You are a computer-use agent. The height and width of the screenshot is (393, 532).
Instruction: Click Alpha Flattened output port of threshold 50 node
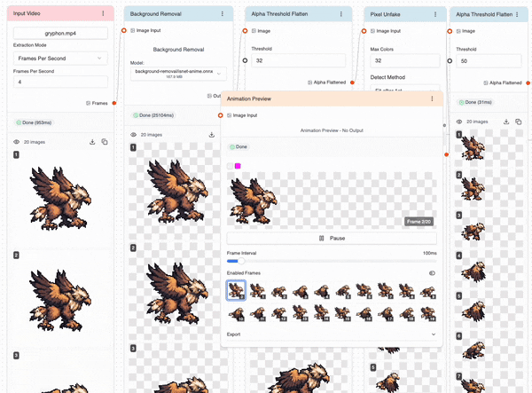point(528,83)
